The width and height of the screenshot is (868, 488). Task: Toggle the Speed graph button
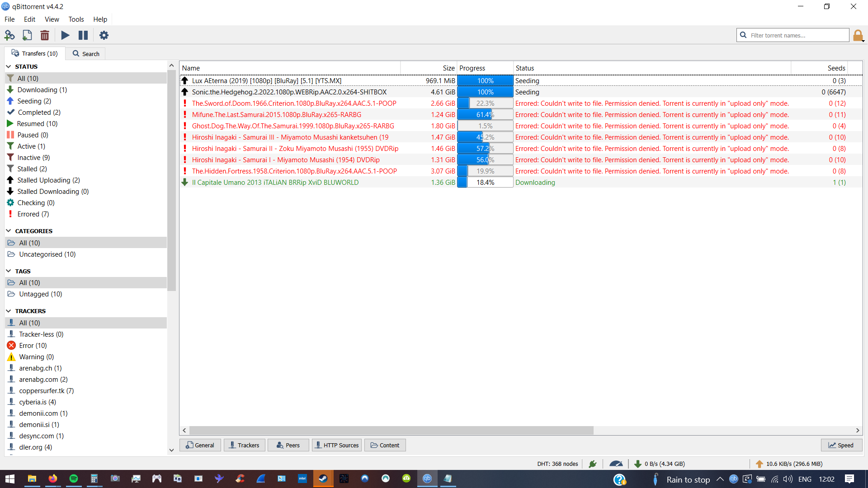pyautogui.click(x=841, y=445)
